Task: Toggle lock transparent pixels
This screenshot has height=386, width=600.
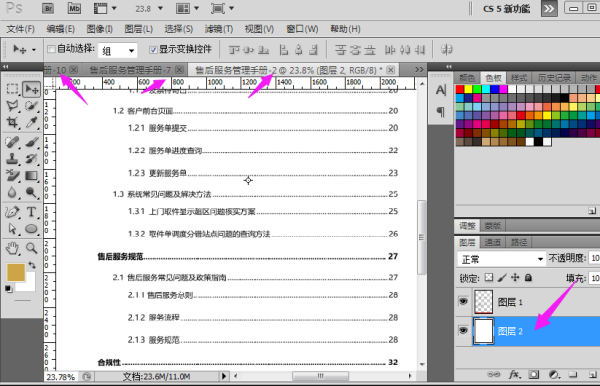Action: click(x=489, y=277)
